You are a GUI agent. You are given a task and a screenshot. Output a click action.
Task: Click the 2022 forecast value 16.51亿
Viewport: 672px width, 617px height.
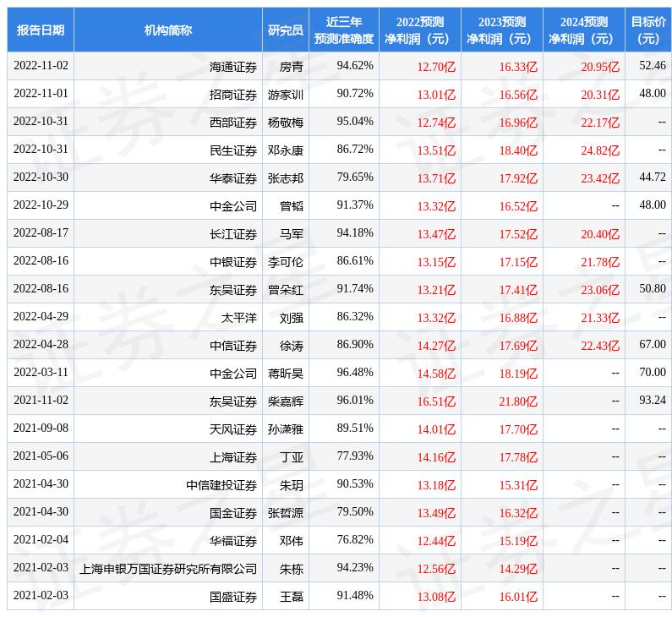click(x=436, y=401)
